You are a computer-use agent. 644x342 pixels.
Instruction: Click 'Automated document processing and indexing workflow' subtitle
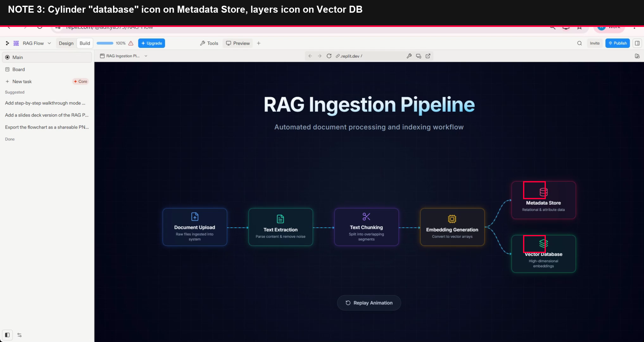pyautogui.click(x=369, y=127)
